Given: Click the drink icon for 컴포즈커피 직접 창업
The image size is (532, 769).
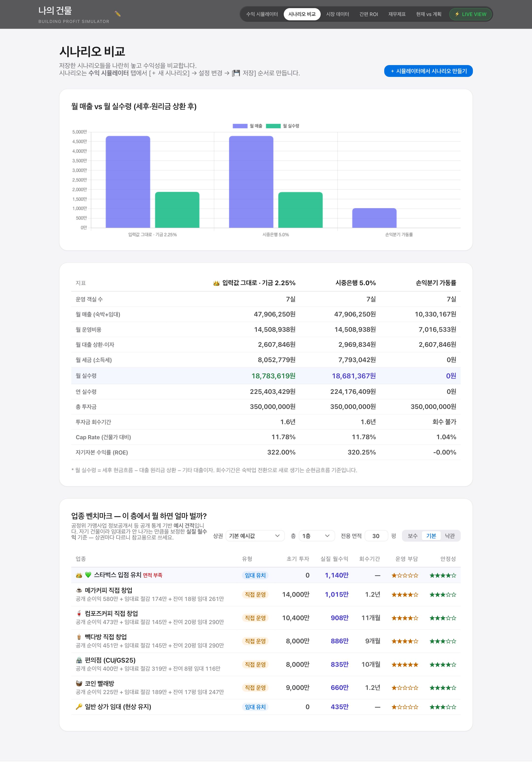Looking at the screenshot, I should pyautogui.click(x=79, y=613).
